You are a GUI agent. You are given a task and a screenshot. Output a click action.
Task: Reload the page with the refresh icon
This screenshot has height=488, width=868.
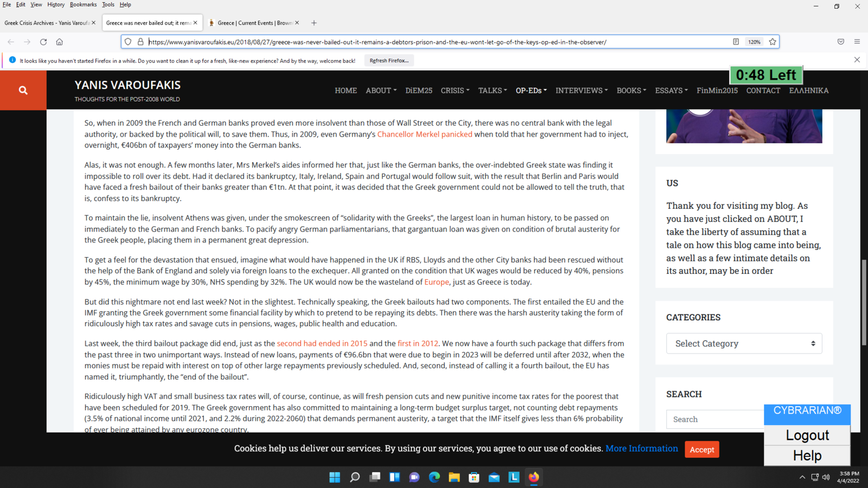(x=43, y=42)
